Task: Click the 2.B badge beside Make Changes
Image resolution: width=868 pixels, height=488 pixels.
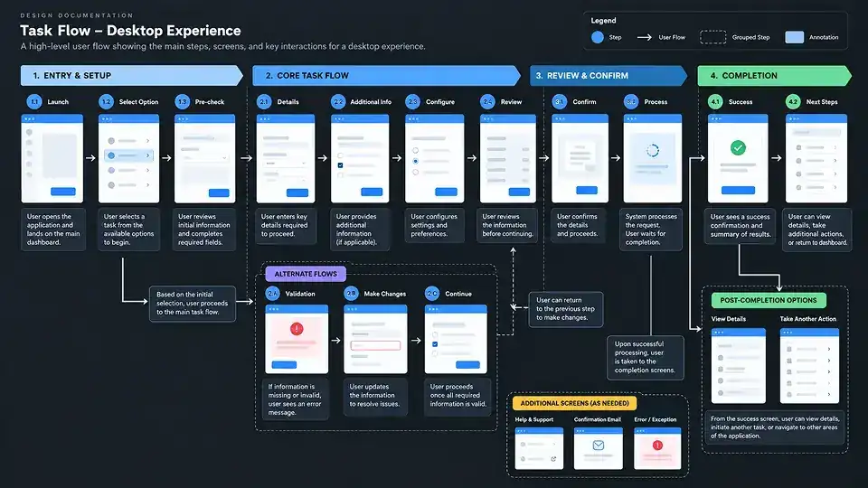Action: (352, 294)
